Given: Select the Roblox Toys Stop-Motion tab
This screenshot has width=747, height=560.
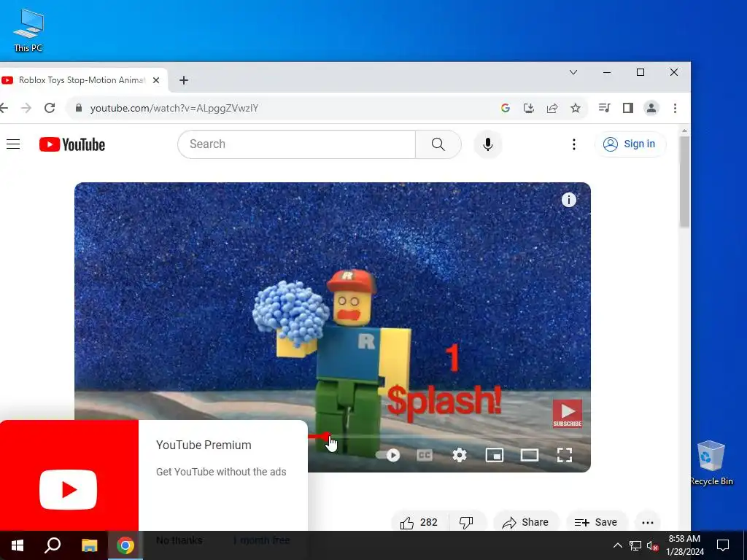Looking at the screenshot, I should pos(80,80).
